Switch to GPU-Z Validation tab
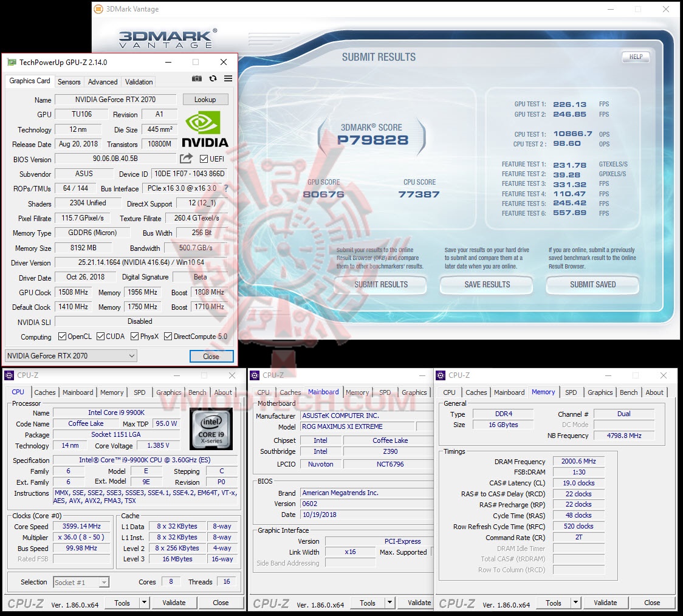This screenshot has height=616, width=683. point(139,82)
